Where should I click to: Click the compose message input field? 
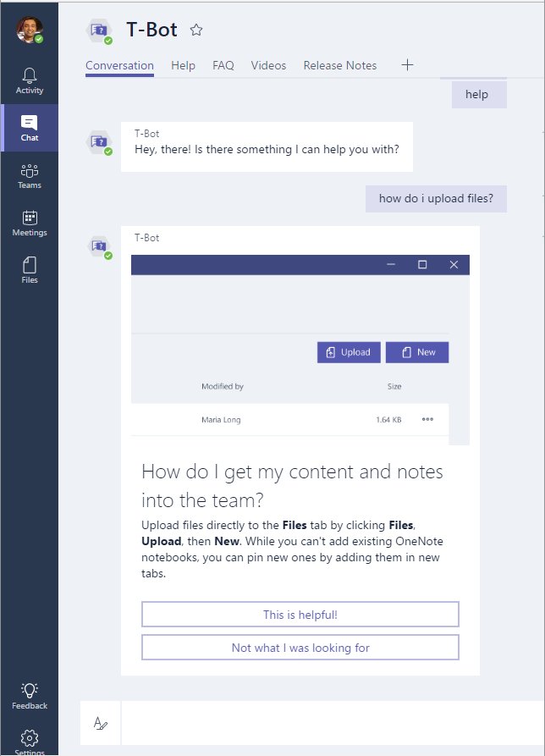[333, 723]
